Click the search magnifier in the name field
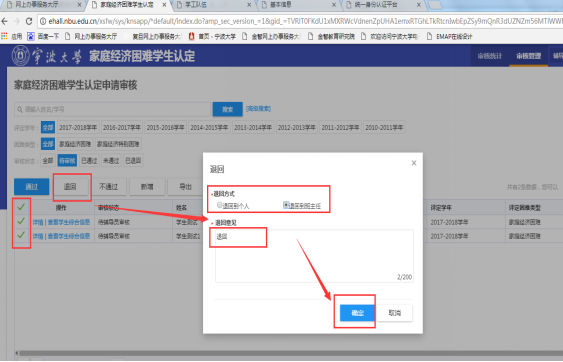Screen dimensions: 563x362 pos(20,109)
